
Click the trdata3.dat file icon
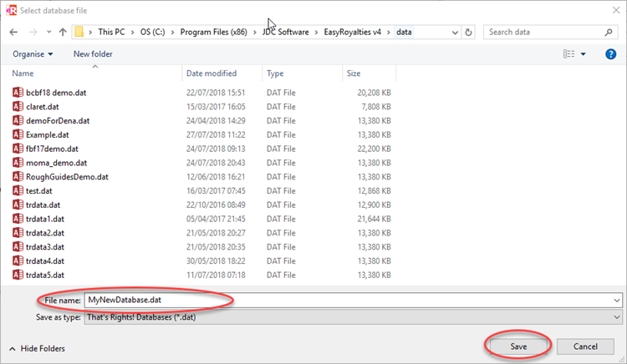(18, 246)
